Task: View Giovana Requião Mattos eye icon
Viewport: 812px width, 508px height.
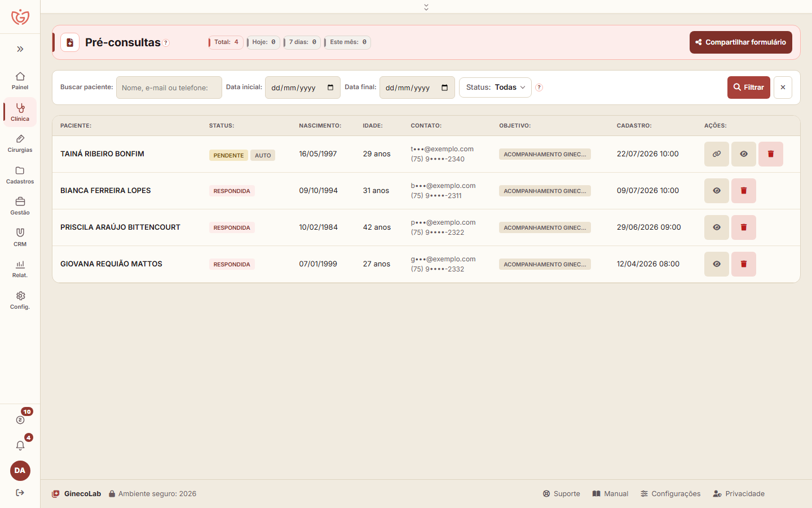Action: [717, 264]
